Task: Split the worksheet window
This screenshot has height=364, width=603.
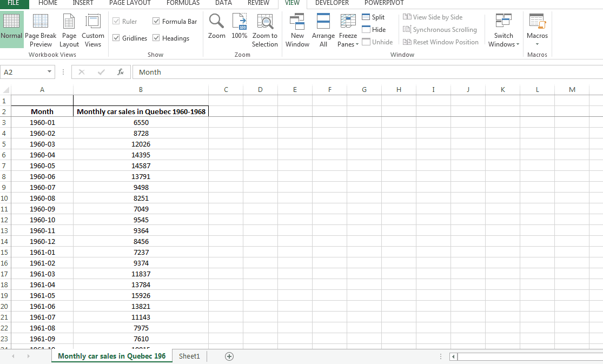Action: [x=373, y=17]
